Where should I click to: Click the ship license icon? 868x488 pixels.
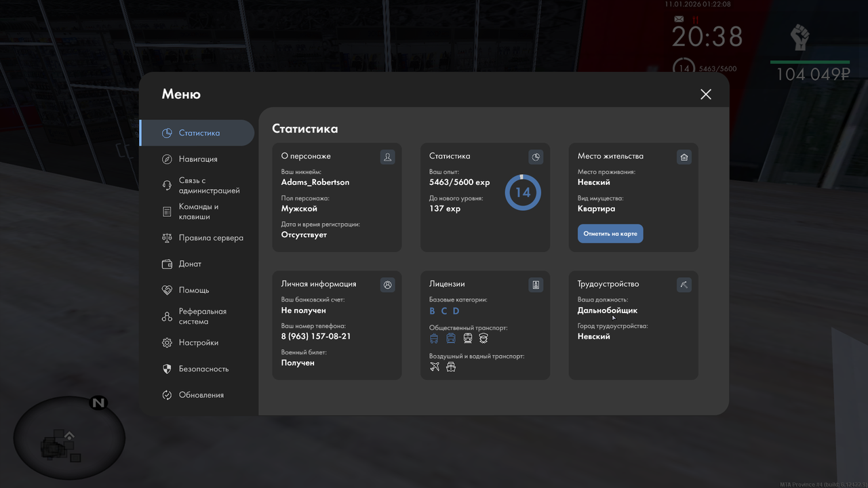[451, 367]
